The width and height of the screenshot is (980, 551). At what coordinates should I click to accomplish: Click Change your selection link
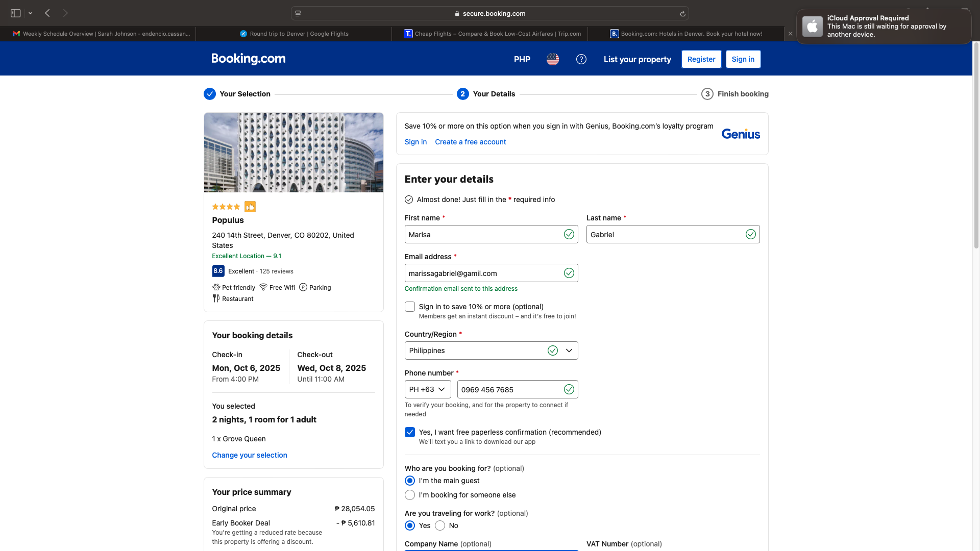(250, 455)
